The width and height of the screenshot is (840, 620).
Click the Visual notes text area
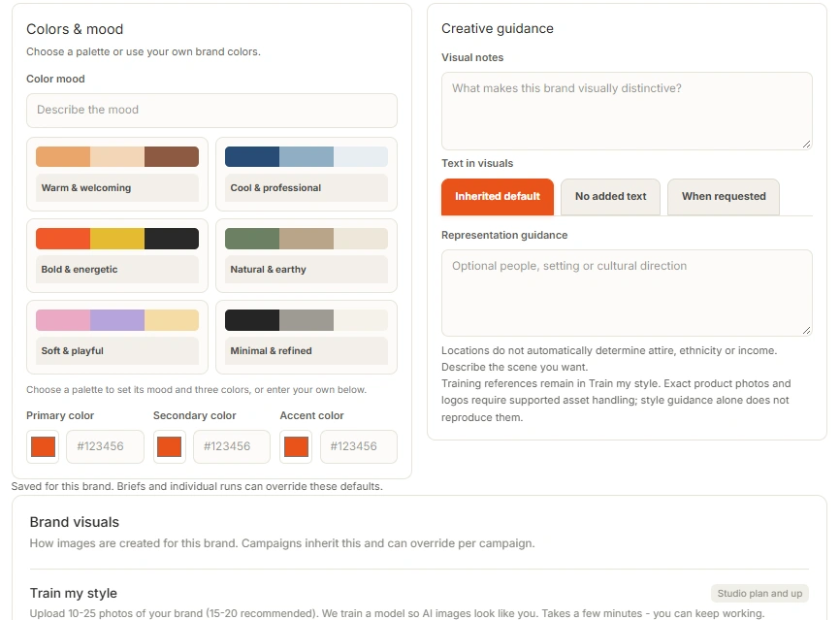627,111
